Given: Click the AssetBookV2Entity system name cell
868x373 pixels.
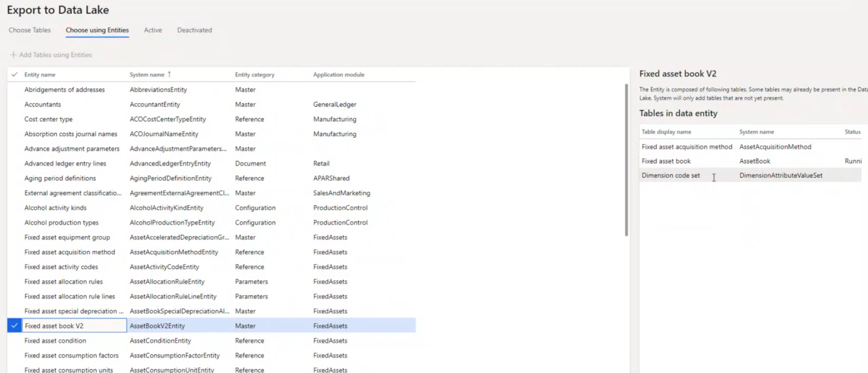Looking at the screenshot, I should point(157,326).
